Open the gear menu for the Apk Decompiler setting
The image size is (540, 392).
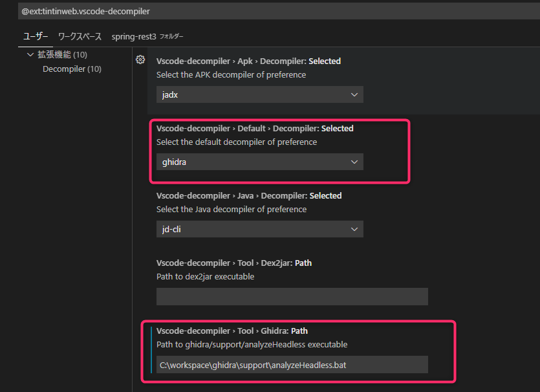pos(140,60)
